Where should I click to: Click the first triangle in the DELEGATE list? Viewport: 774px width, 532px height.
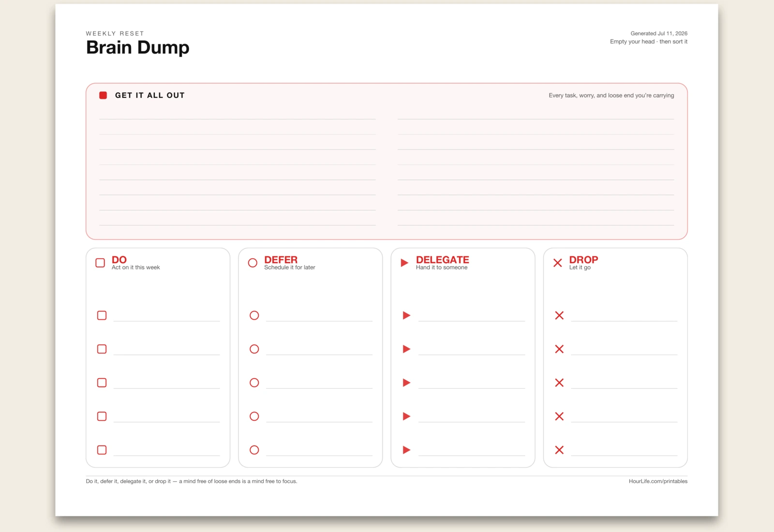click(x=406, y=315)
